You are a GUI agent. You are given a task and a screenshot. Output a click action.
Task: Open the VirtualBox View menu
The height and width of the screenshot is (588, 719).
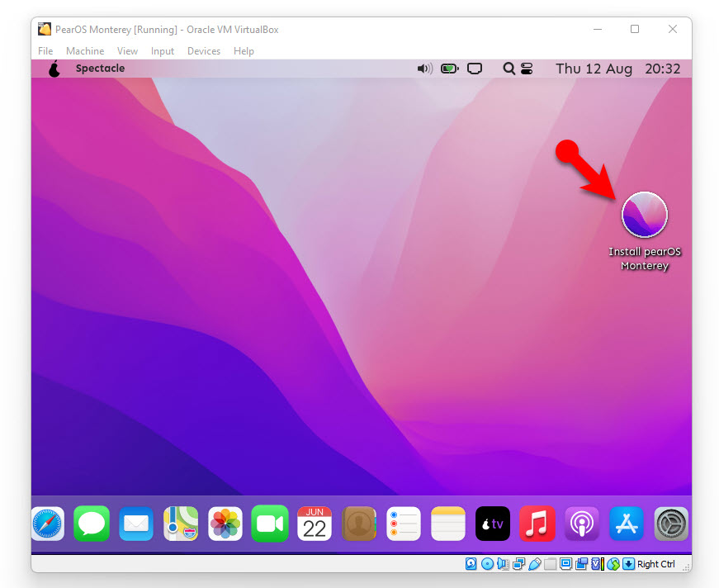[127, 51]
